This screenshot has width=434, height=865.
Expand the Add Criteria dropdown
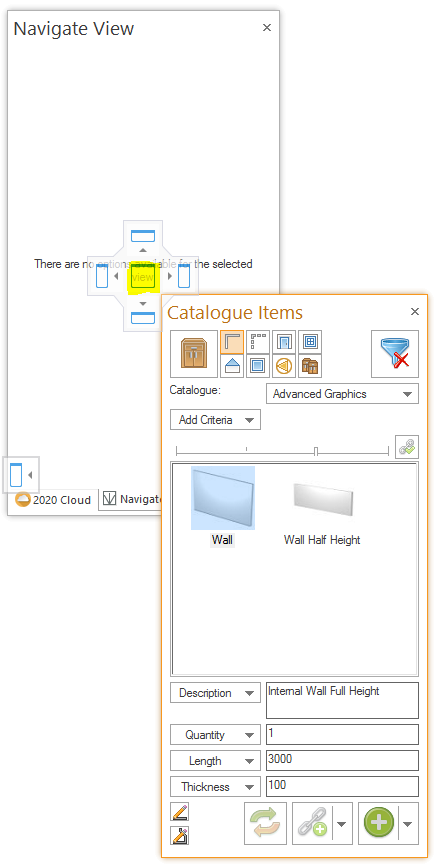coord(216,420)
